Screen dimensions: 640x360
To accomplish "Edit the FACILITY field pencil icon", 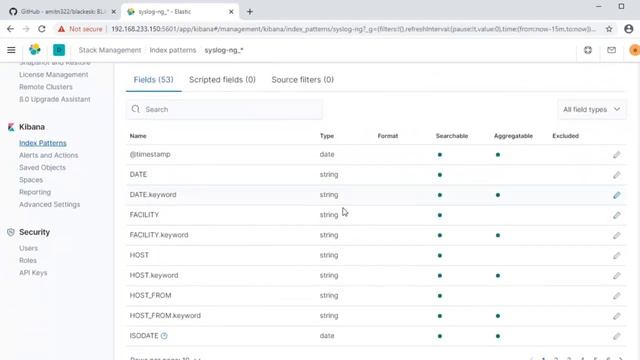I will point(616,215).
